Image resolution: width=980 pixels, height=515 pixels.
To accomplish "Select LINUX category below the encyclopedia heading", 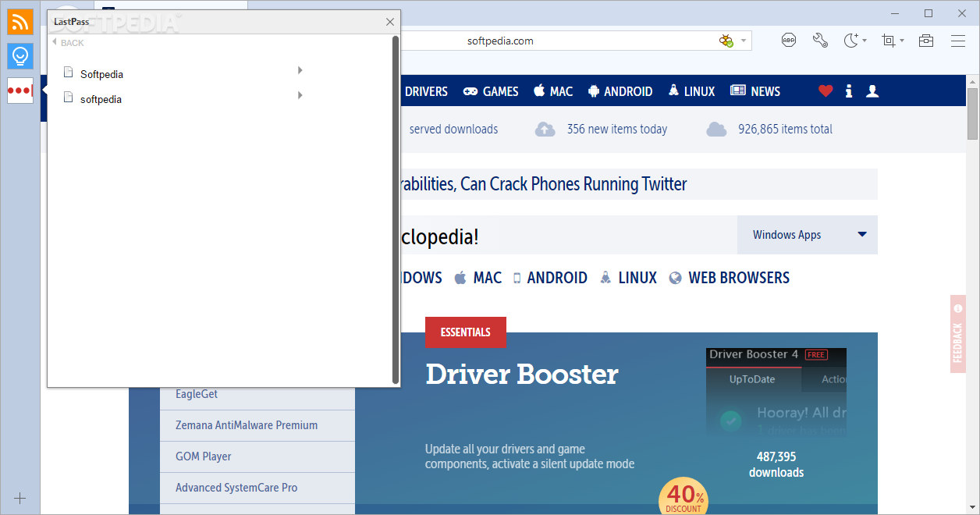I will pyautogui.click(x=628, y=278).
